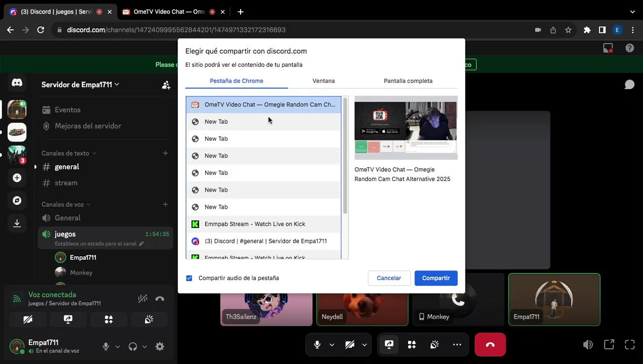The image size is (643, 364).
Task: Select Emmpab Stream - Watch Live on Kick row
Action: (x=263, y=224)
